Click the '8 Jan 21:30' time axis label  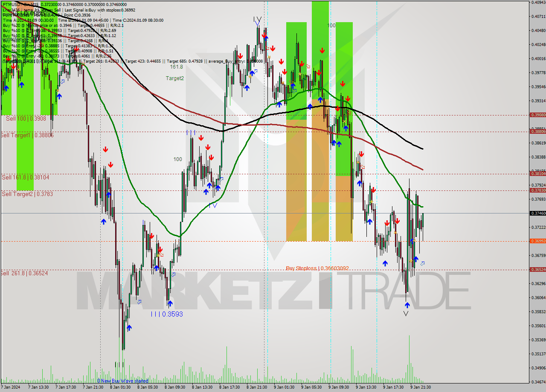[x=256, y=387]
